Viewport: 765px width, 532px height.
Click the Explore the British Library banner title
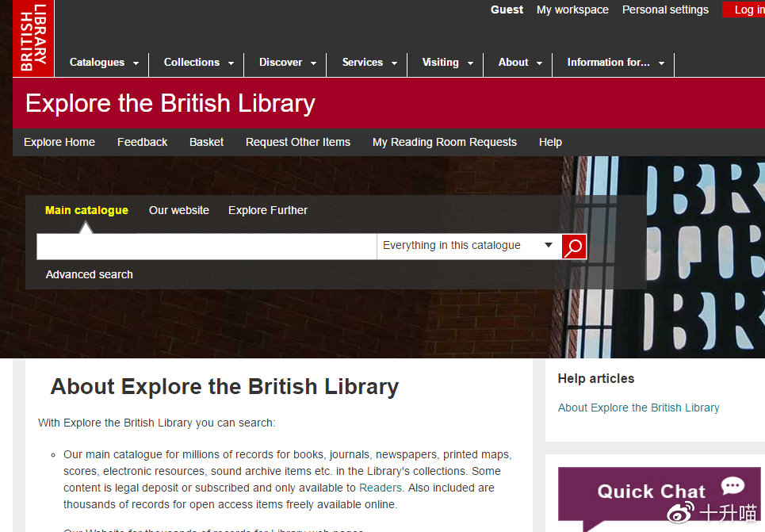click(170, 104)
